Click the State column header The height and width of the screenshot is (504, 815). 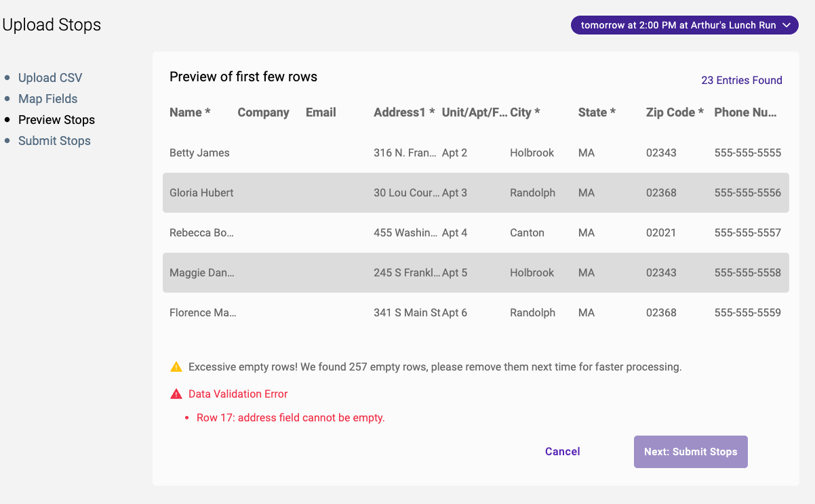(597, 112)
